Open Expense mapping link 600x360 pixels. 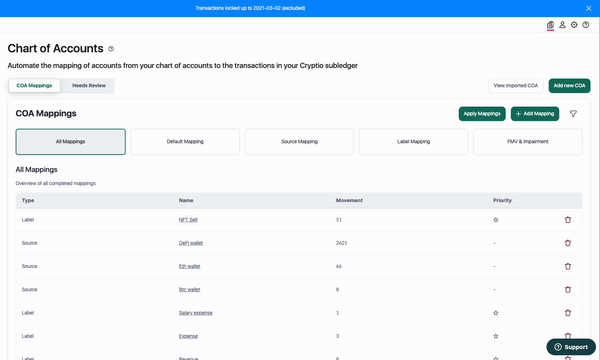point(188,336)
